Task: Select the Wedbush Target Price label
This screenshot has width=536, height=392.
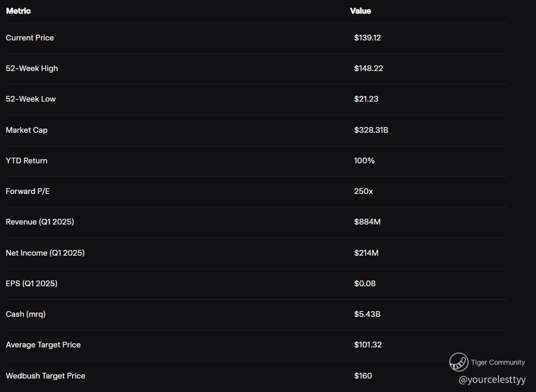Action: pyautogui.click(x=45, y=376)
